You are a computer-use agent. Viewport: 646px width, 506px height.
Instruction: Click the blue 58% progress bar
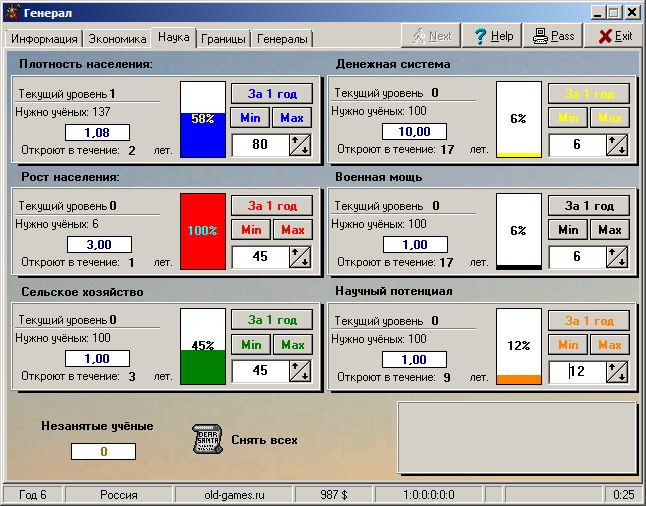203,119
